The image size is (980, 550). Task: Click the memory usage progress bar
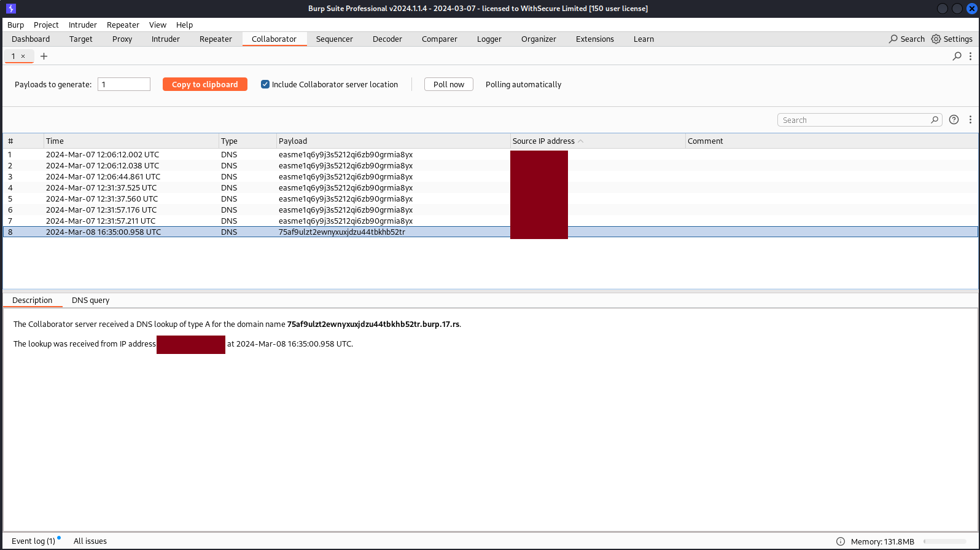(x=945, y=541)
